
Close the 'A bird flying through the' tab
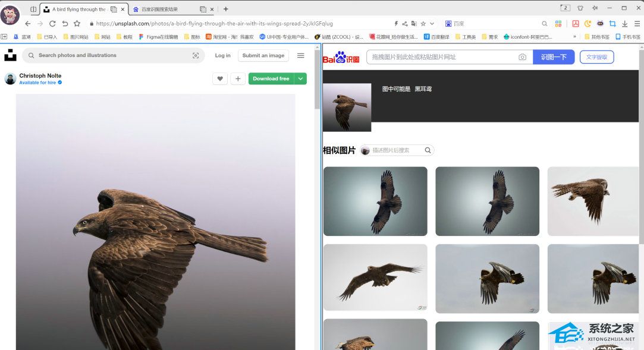[x=122, y=9]
